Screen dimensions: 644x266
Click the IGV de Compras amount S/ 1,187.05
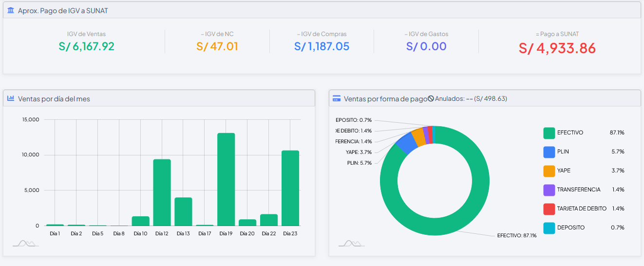pos(322,46)
